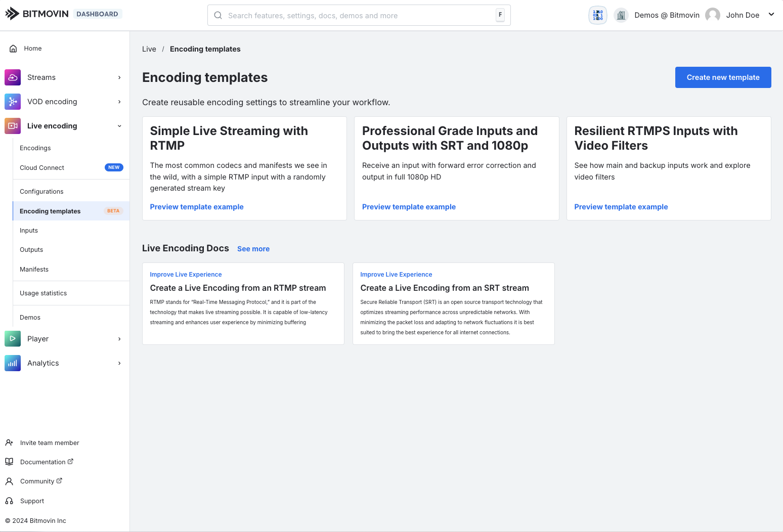This screenshot has width=783, height=532.
Task: Open the RTMP stream doc card title
Action: [238, 288]
